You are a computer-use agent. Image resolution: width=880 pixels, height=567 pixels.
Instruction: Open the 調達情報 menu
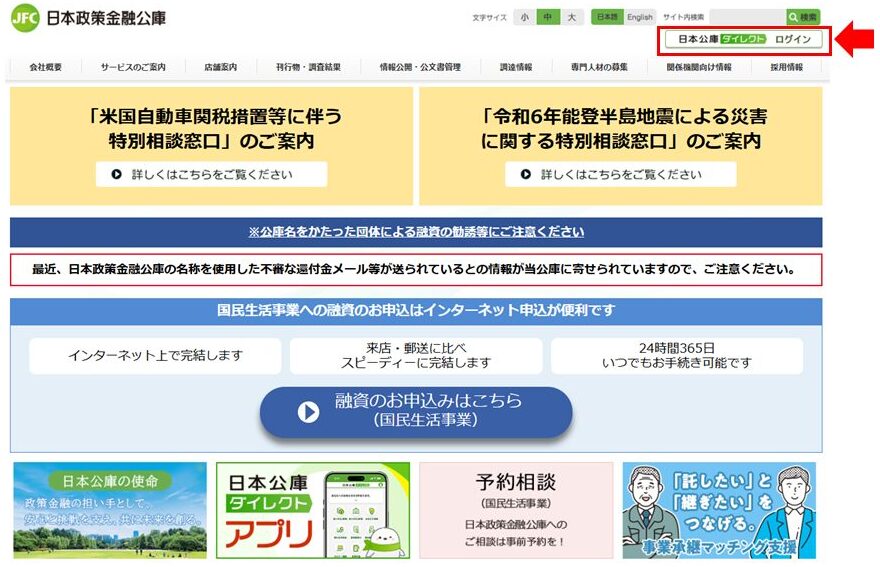516,67
